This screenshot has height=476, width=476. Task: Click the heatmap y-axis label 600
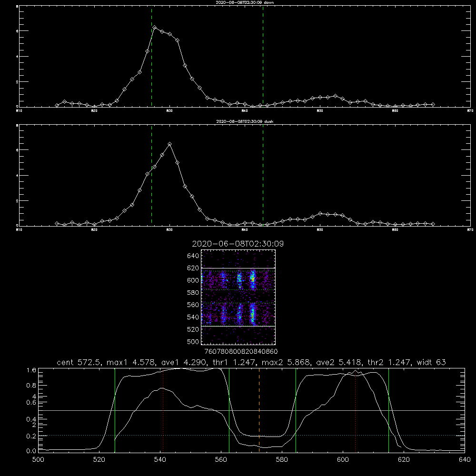coord(193,280)
